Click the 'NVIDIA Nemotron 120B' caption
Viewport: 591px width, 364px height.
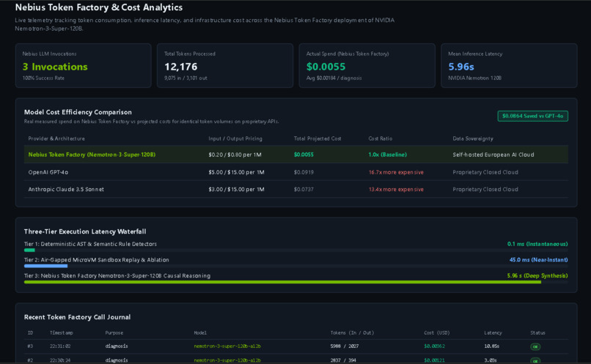tap(474, 78)
